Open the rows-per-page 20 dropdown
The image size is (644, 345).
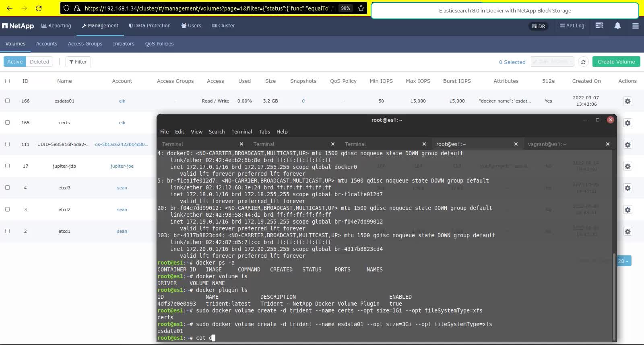pos(623,261)
